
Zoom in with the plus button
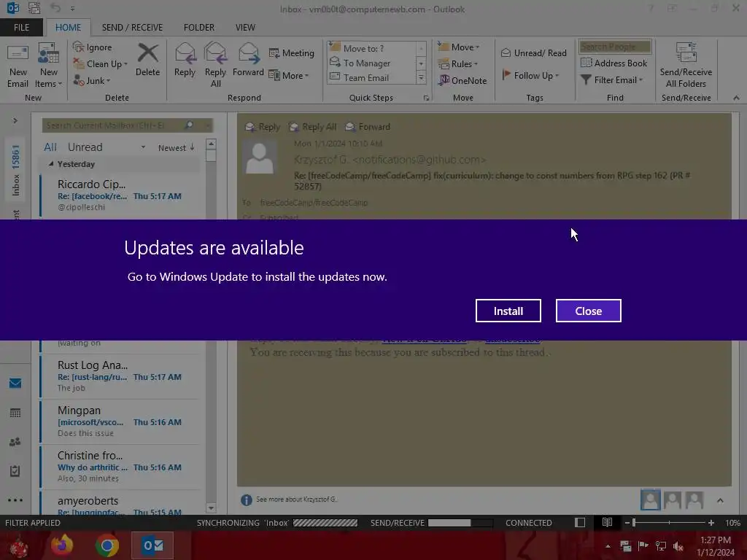coord(711,522)
